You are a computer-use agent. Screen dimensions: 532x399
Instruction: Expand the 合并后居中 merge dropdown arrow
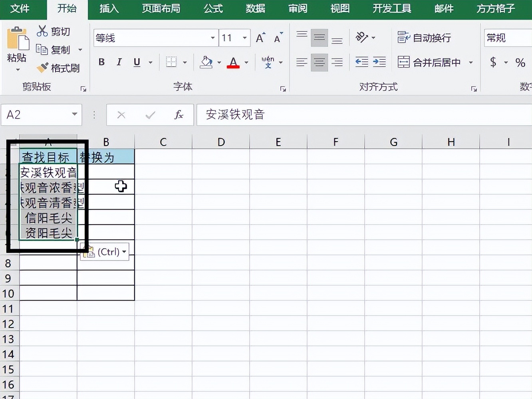point(471,62)
